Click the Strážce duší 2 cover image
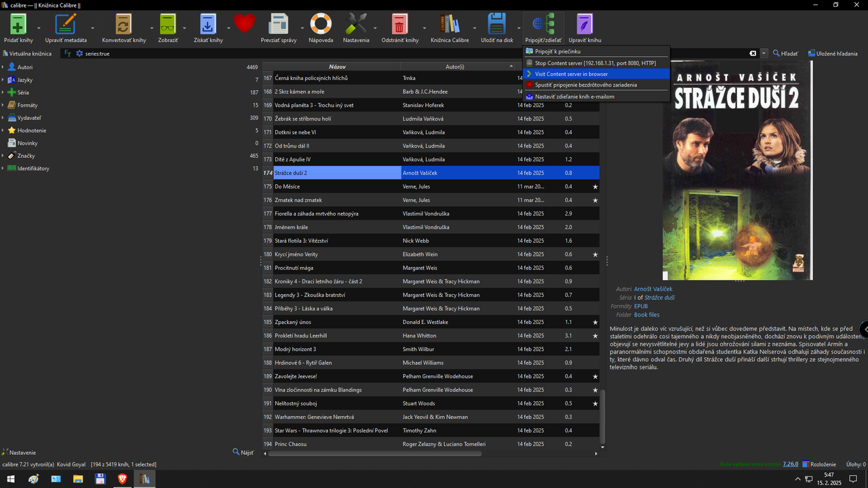The width and height of the screenshot is (868, 488). (x=737, y=171)
